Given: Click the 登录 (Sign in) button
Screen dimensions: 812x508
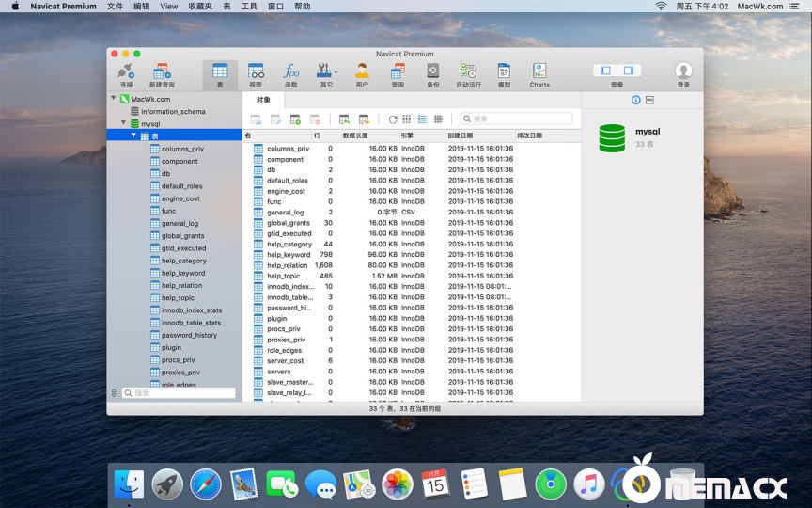Looking at the screenshot, I should click(683, 72).
